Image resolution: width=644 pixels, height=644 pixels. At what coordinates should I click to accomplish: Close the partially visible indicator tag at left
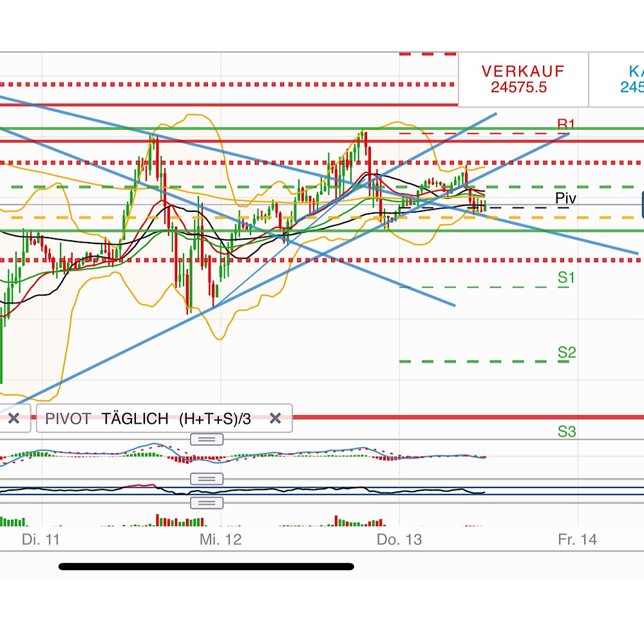point(14,419)
